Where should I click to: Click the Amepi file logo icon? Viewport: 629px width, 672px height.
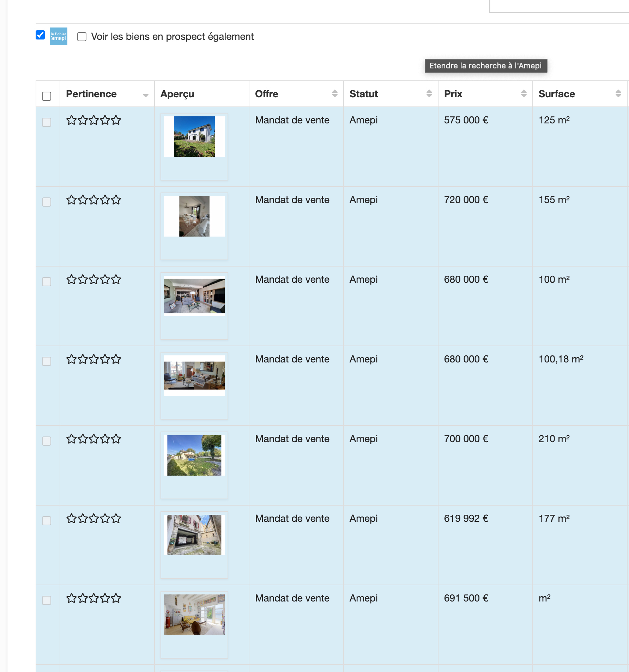58,36
